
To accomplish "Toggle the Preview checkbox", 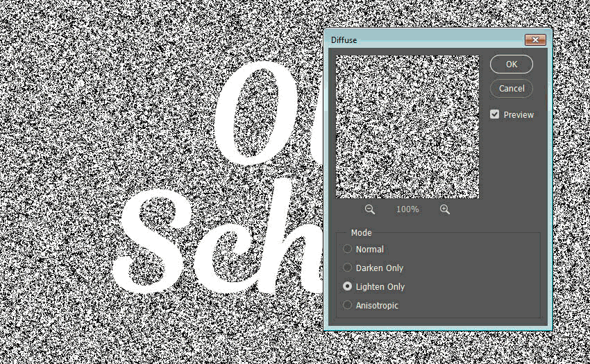I will pyautogui.click(x=495, y=114).
